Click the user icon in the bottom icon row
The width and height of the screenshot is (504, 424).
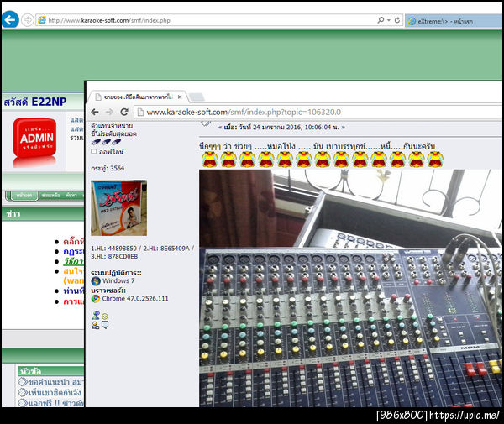pos(96,325)
